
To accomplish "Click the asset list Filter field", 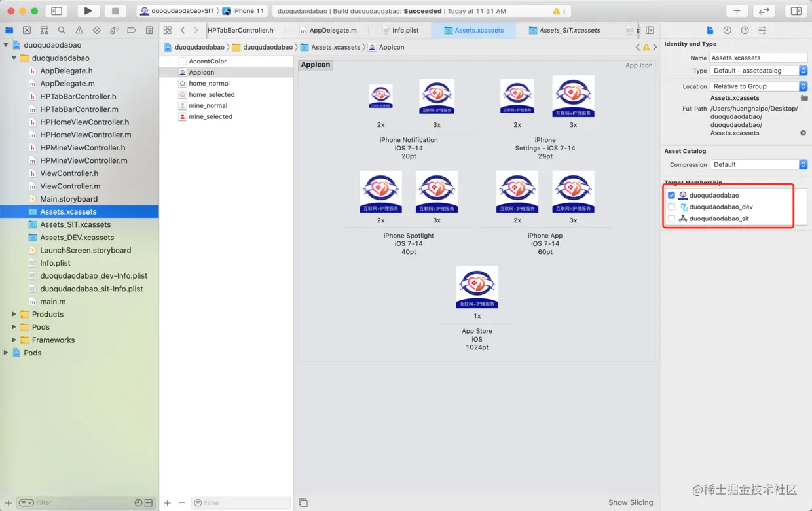I will pyautogui.click(x=240, y=502).
